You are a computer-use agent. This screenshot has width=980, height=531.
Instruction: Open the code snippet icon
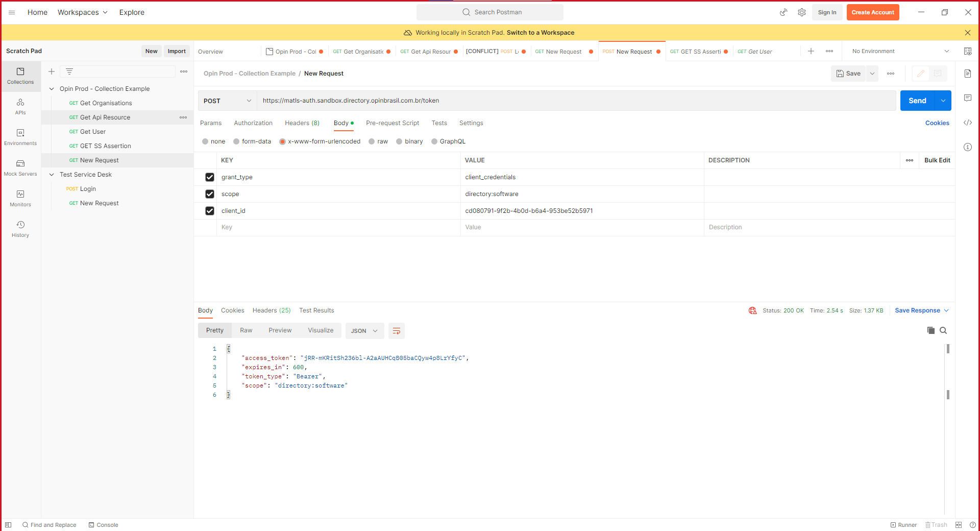(x=968, y=123)
